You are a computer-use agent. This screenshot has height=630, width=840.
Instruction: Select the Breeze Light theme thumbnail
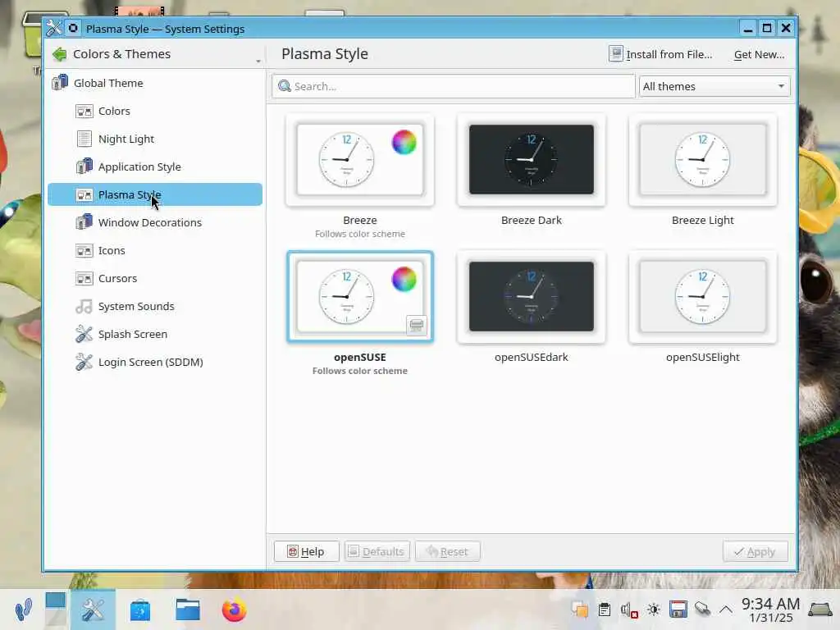(703, 160)
